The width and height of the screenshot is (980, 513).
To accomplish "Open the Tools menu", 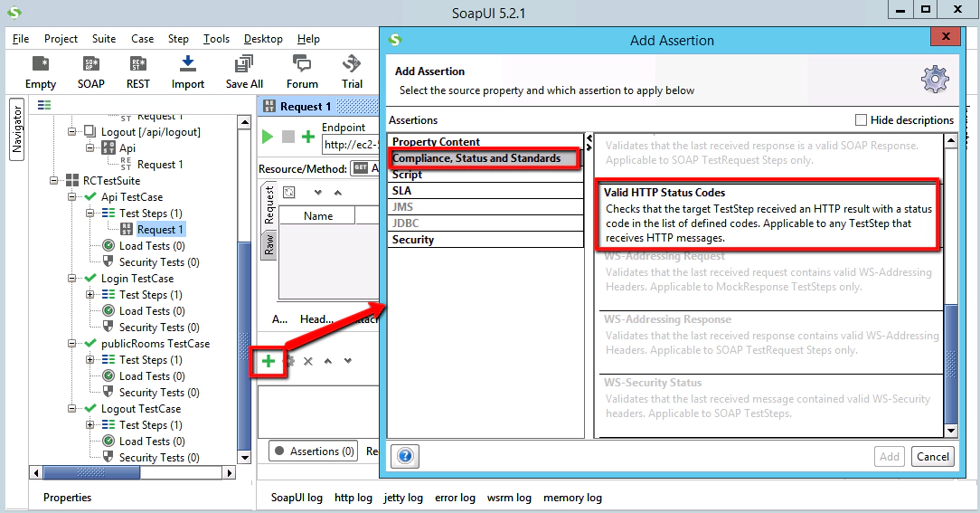I will pos(216,39).
